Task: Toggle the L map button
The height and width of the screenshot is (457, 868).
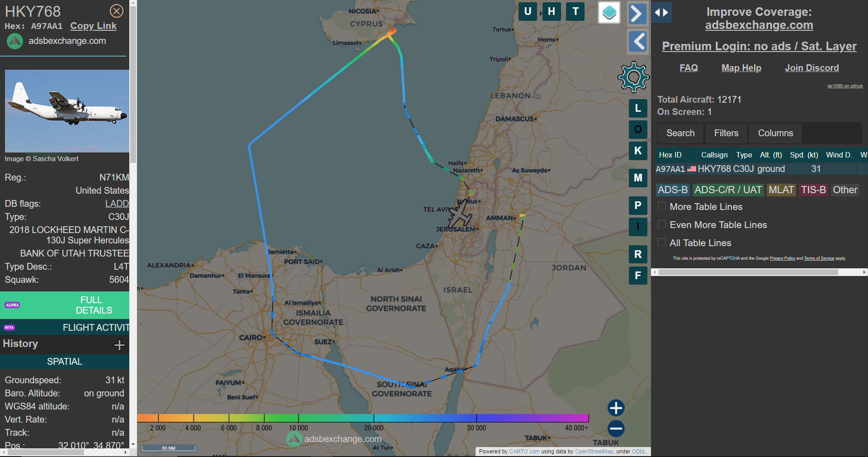Action: (x=638, y=109)
